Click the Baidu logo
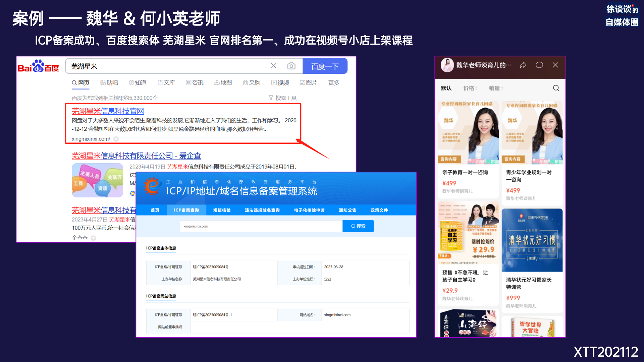Image resolution: width=644 pixels, height=362 pixels. coord(38,66)
